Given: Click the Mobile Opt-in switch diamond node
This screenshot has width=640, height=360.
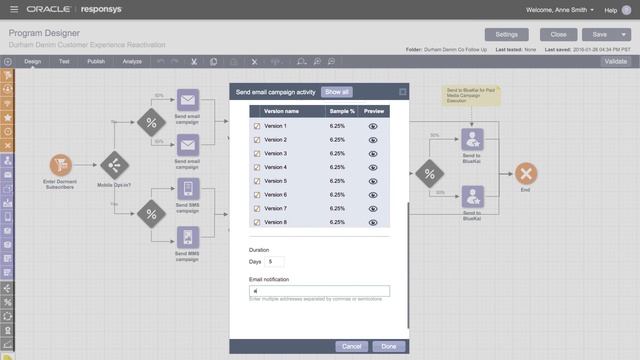Looking at the screenshot, I should (115, 165).
